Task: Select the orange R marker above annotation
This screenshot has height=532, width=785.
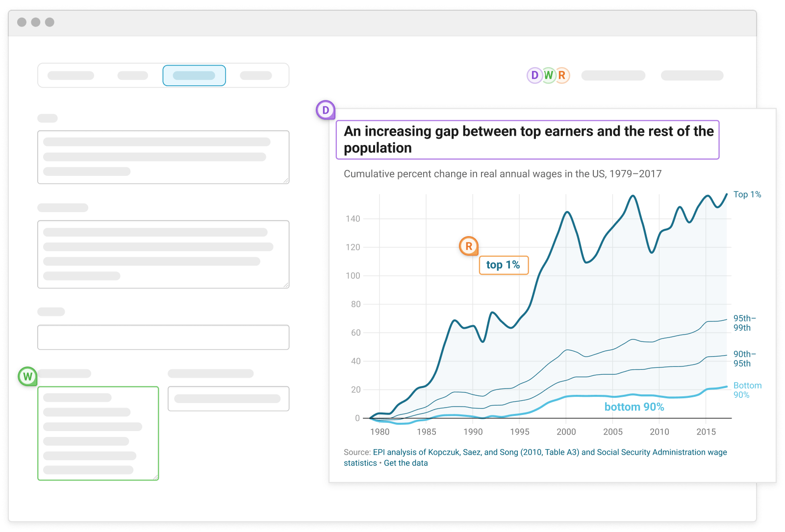Action: [x=469, y=246]
